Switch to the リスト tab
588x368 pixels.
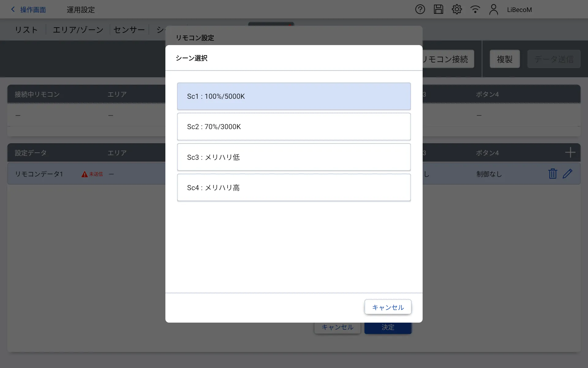pos(26,30)
